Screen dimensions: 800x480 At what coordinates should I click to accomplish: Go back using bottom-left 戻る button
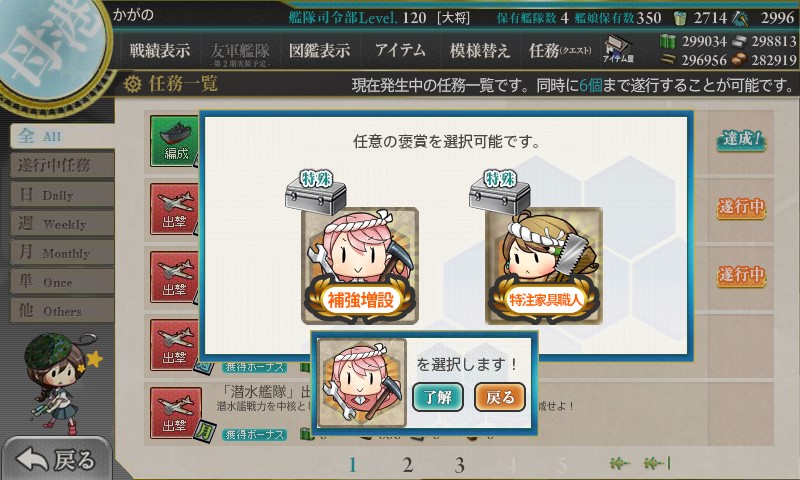point(56,460)
